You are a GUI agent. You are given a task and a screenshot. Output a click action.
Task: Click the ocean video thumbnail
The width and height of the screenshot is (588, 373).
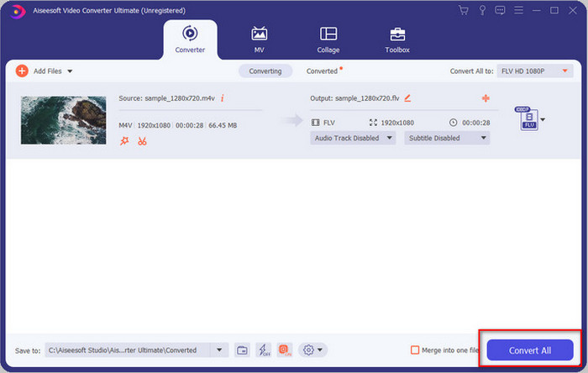click(x=63, y=120)
